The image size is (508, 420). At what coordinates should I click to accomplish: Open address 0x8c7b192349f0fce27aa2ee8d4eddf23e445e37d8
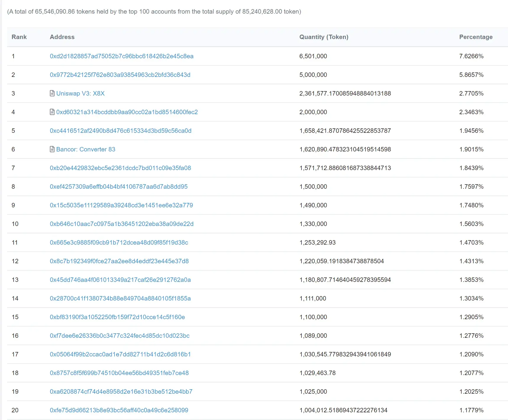[x=119, y=261]
